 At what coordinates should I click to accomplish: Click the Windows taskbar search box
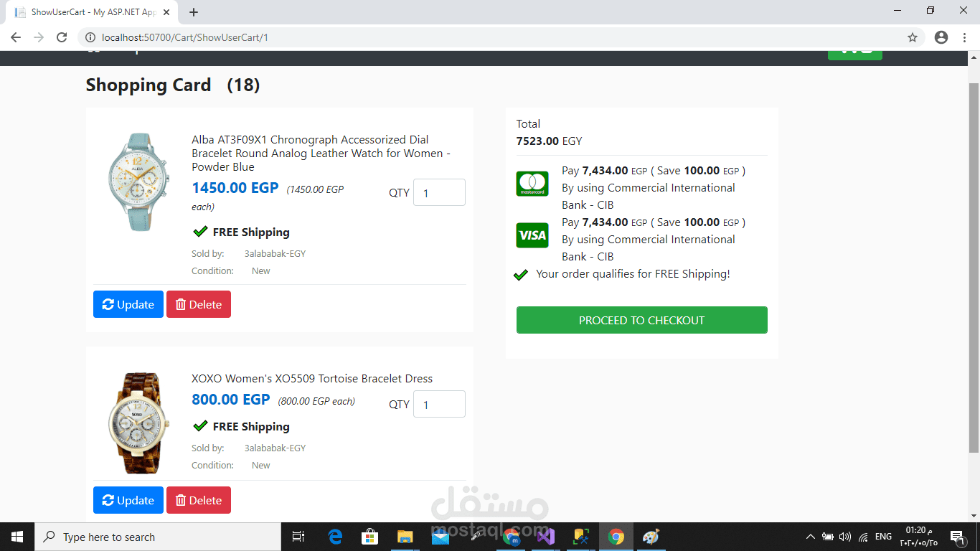[x=158, y=537]
